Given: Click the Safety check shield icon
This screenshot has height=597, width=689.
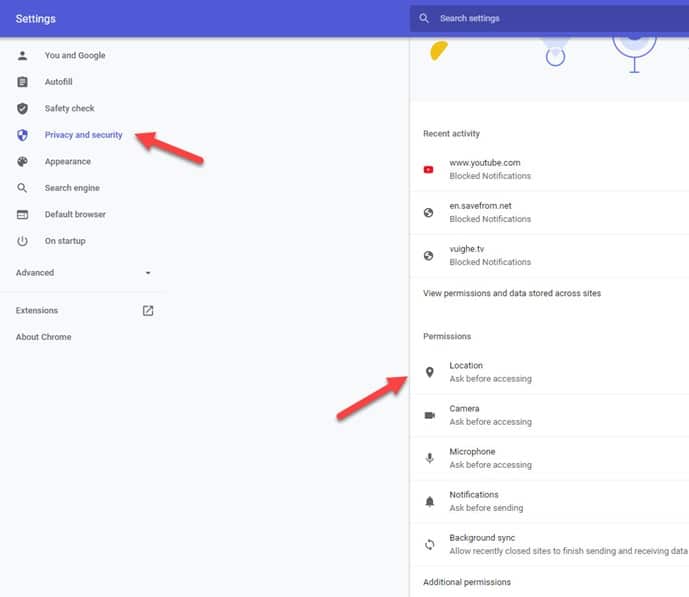Looking at the screenshot, I should coord(22,109).
